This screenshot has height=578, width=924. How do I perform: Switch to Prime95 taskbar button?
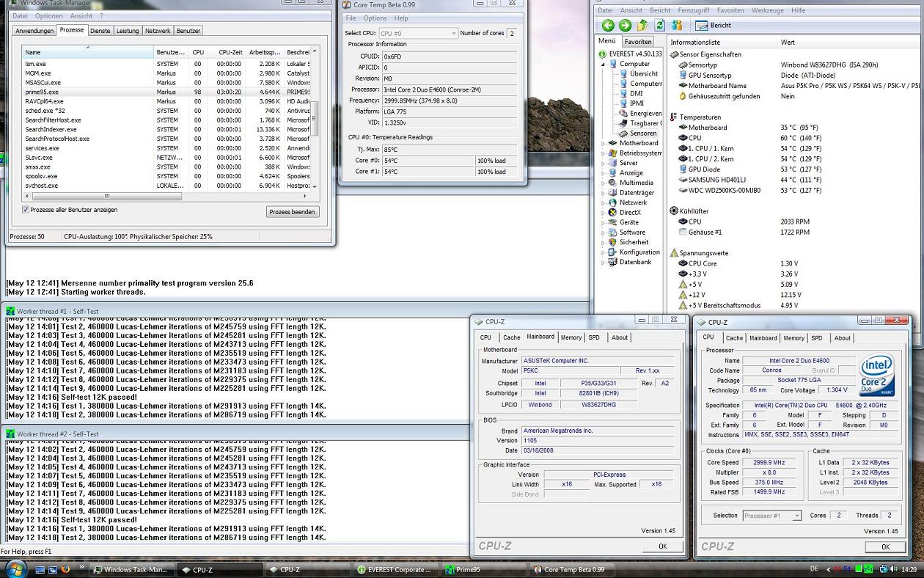pyautogui.click(x=484, y=570)
